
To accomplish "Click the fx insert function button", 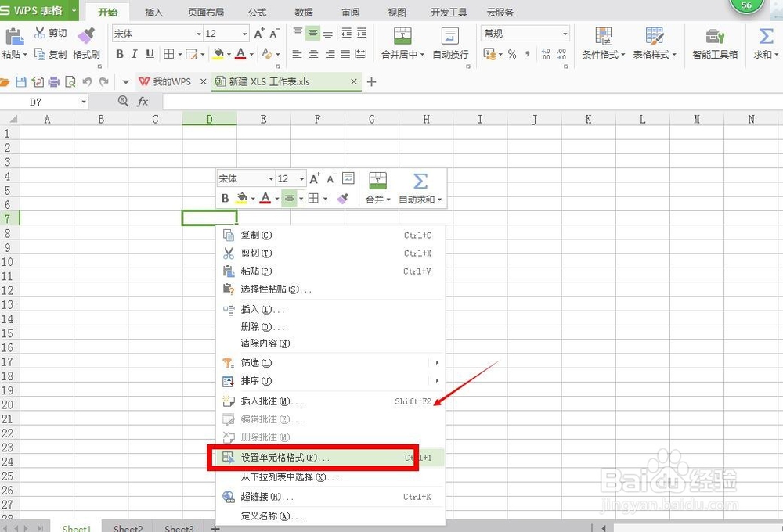I will 143,101.
